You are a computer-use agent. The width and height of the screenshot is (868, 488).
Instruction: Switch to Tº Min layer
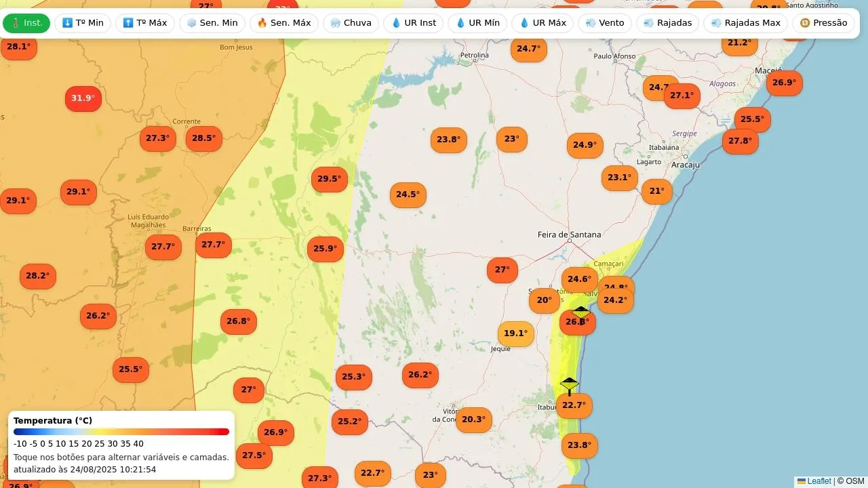click(83, 23)
